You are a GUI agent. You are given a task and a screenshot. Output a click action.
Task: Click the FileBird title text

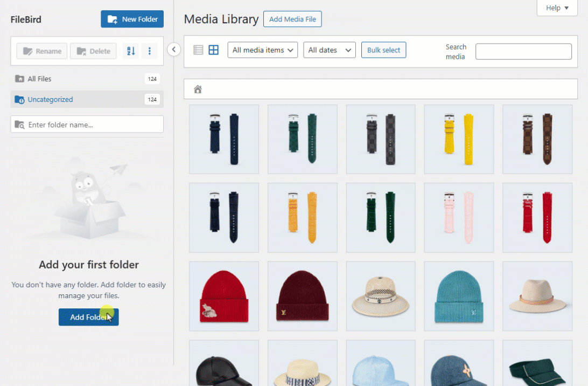pyautogui.click(x=26, y=19)
